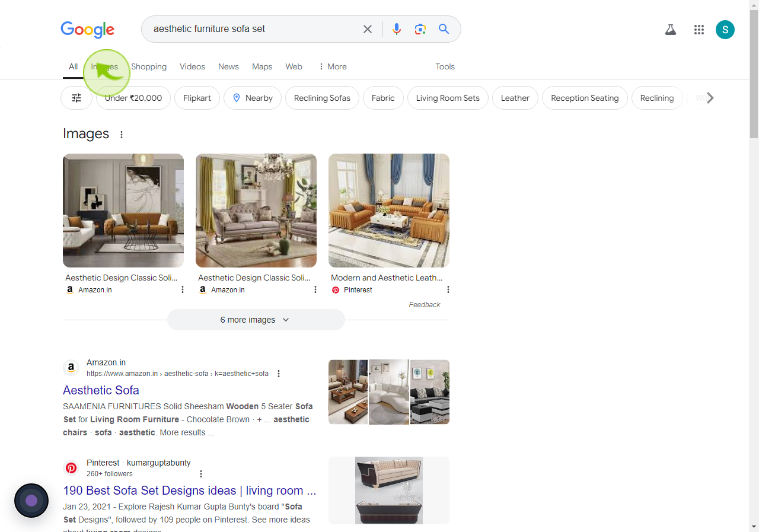The image size is (759, 532).
Task: Apply Reclining filter chip
Action: coord(657,98)
